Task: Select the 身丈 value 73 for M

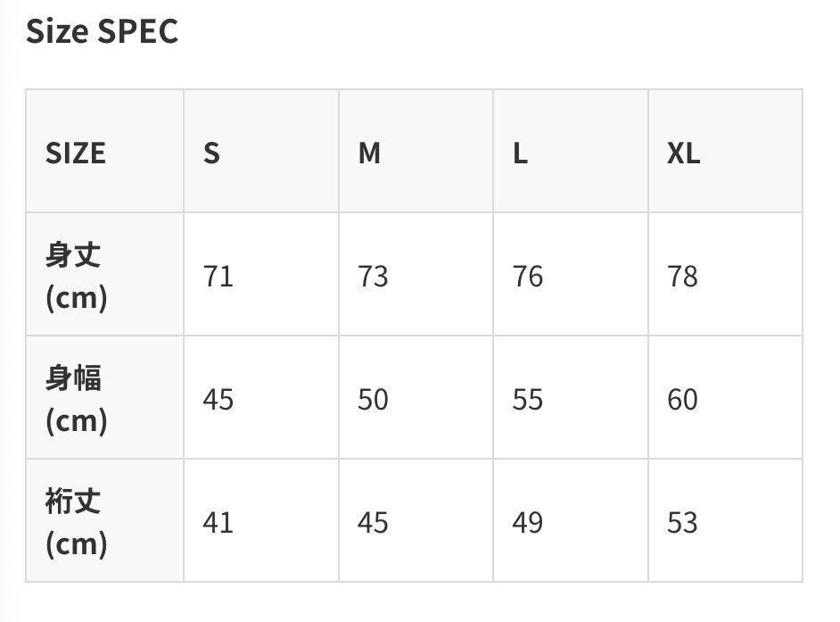Action: pos(416,275)
